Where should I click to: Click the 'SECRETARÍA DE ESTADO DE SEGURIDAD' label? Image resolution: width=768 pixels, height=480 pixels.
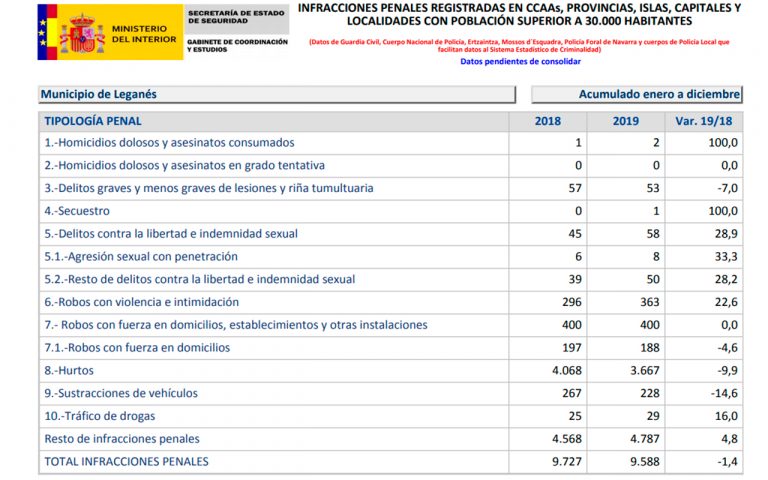[236, 17]
